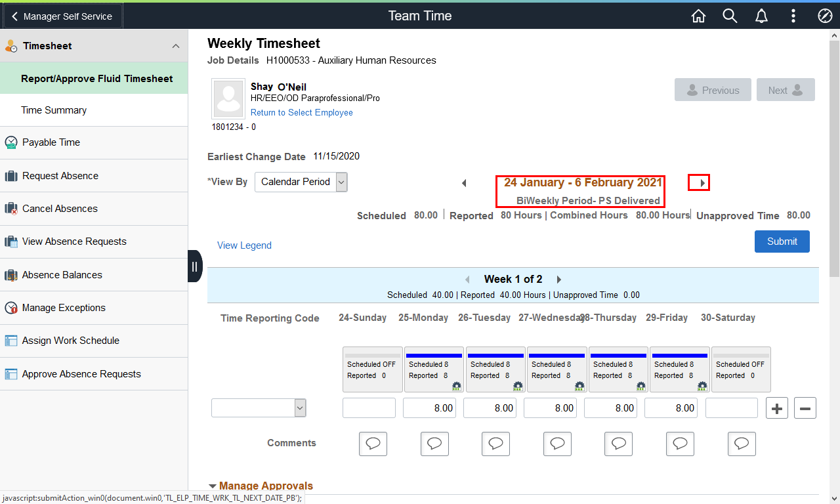Open the View Legend link
Viewport: 840px width, 504px height.
[x=244, y=245]
